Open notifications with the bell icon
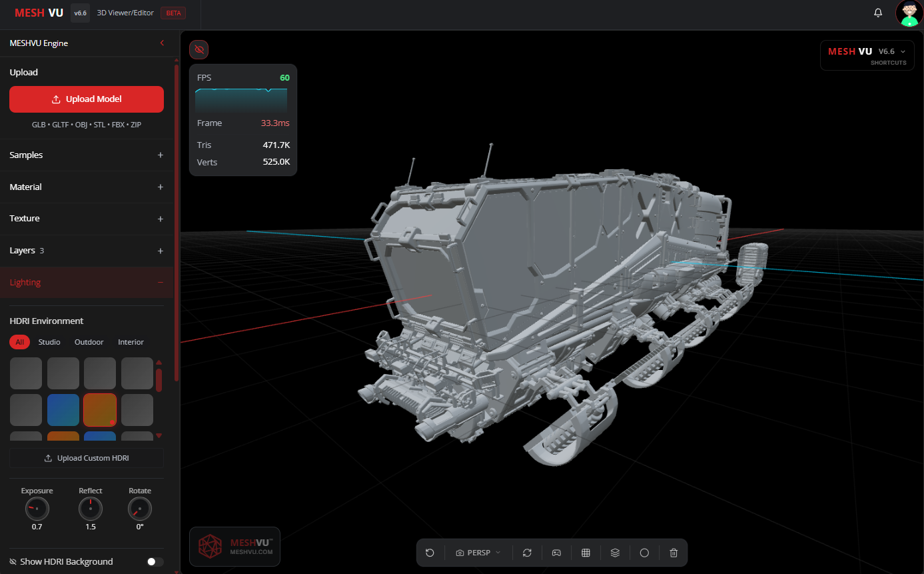The image size is (924, 574). click(x=878, y=13)
